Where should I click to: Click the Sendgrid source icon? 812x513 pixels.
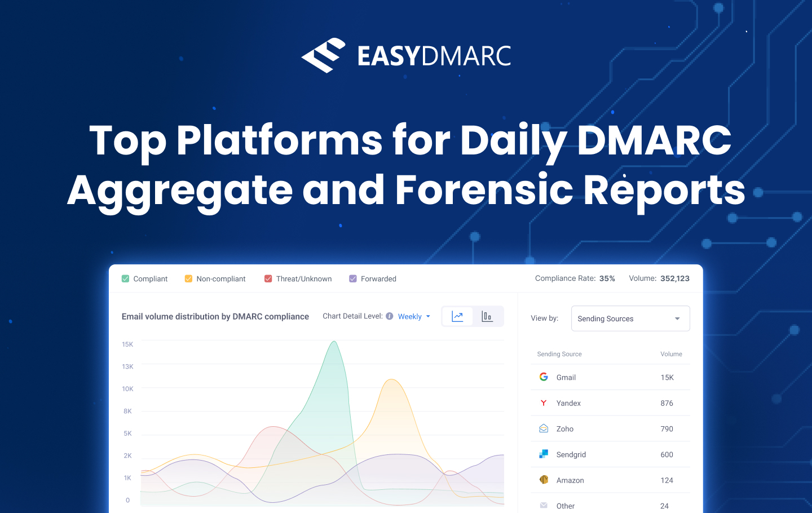(x=544, y=454)
